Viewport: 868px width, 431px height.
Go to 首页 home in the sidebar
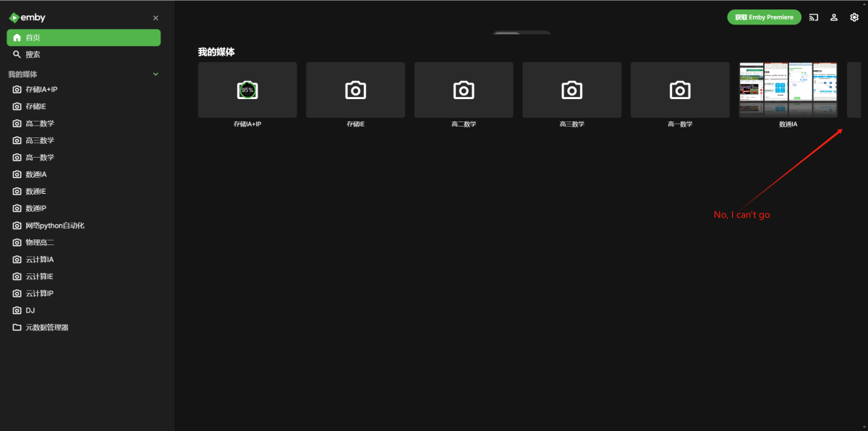point(84,38)
